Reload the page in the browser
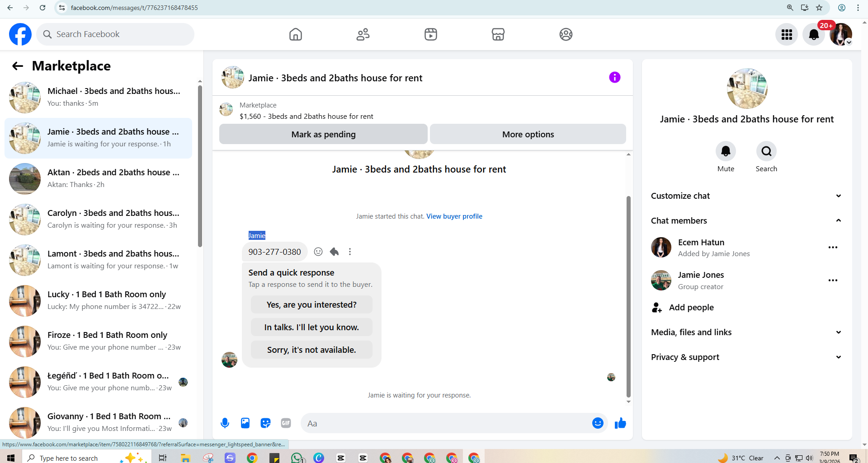Viewport: 868px width, 463px height. (42, 8)
